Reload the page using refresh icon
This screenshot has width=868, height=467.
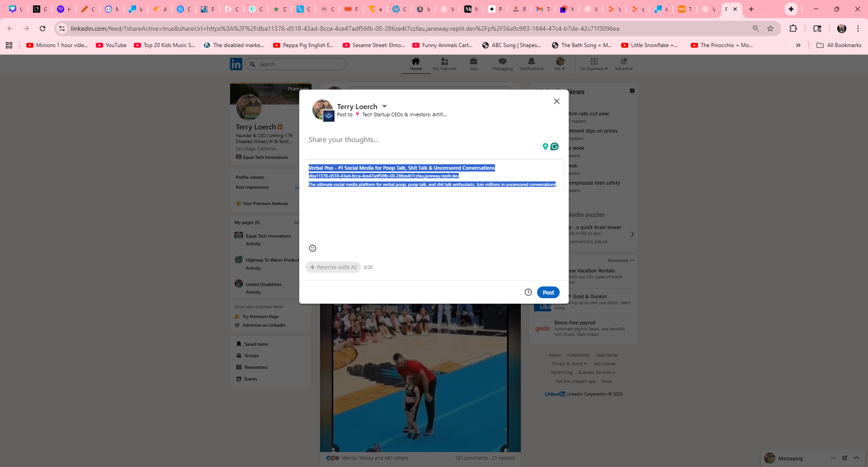point(42,29)
